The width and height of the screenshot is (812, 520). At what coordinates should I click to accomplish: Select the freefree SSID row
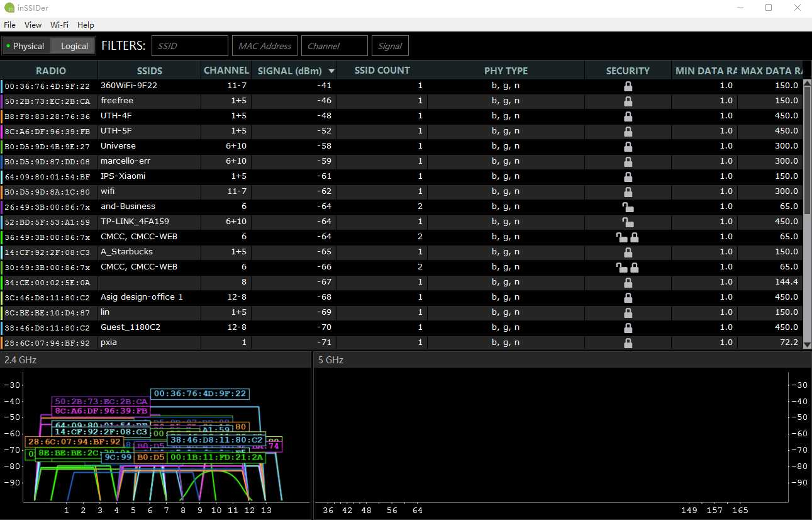point(402,101)
